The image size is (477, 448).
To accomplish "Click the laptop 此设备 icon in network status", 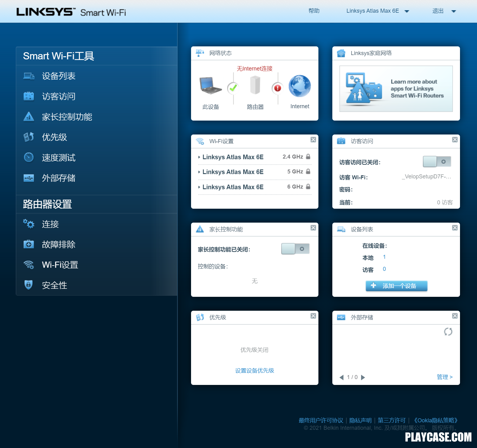I will tap(211, 86).
